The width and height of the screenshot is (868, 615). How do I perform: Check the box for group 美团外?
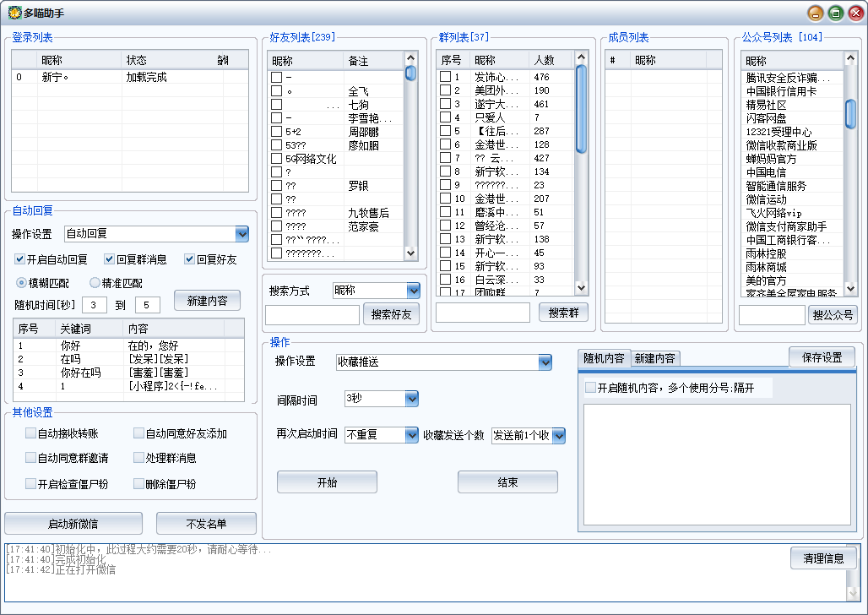click(445, 90)
